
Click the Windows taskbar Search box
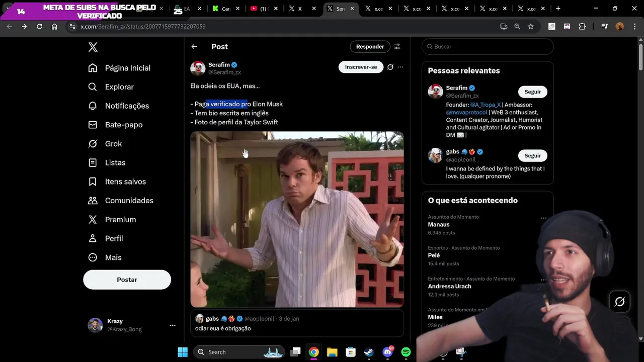tap(239, 352)
